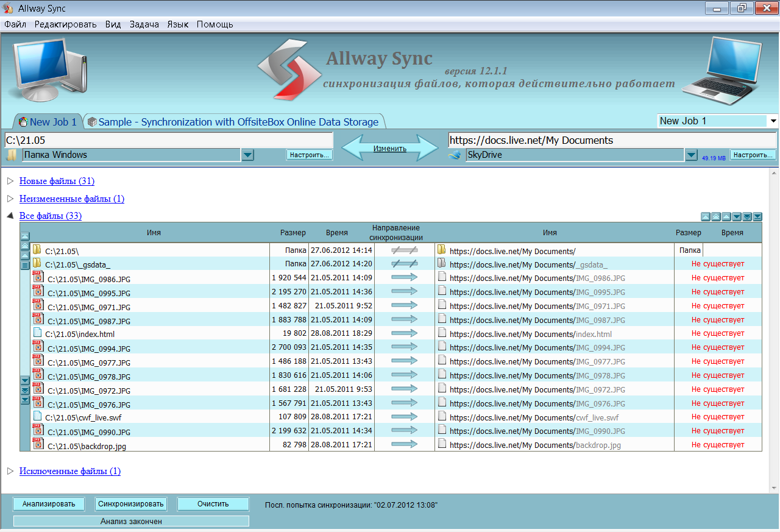Open the Новые файлы (31) link
The image size is (780, 532).
(57, 181)
